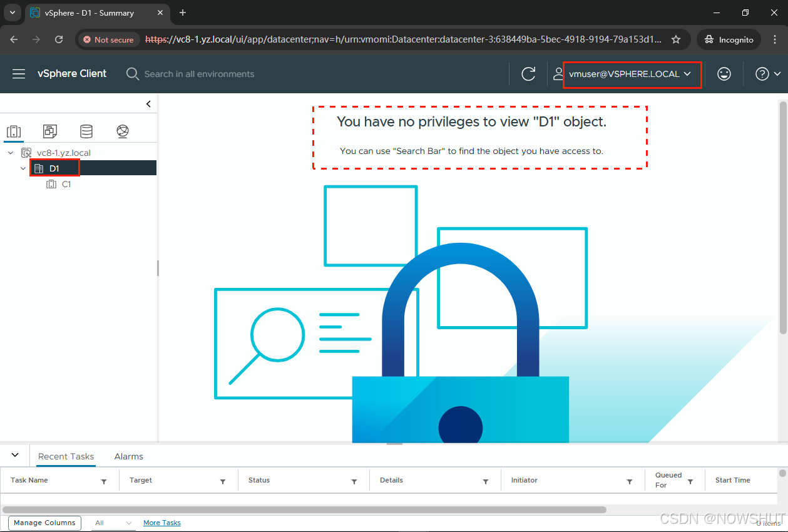Filter the Initiator column
Viewport: 788px width, 532px height.
coord(630,481)
